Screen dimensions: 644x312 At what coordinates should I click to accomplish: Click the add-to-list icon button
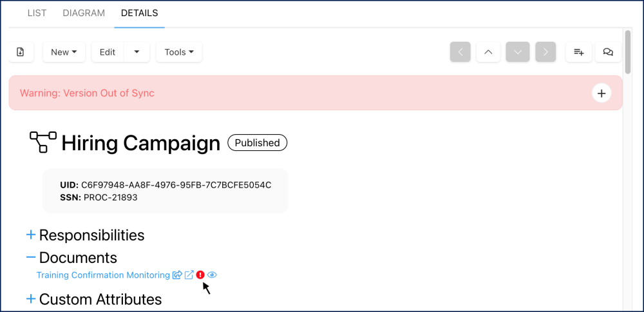(x=578, y=52)
